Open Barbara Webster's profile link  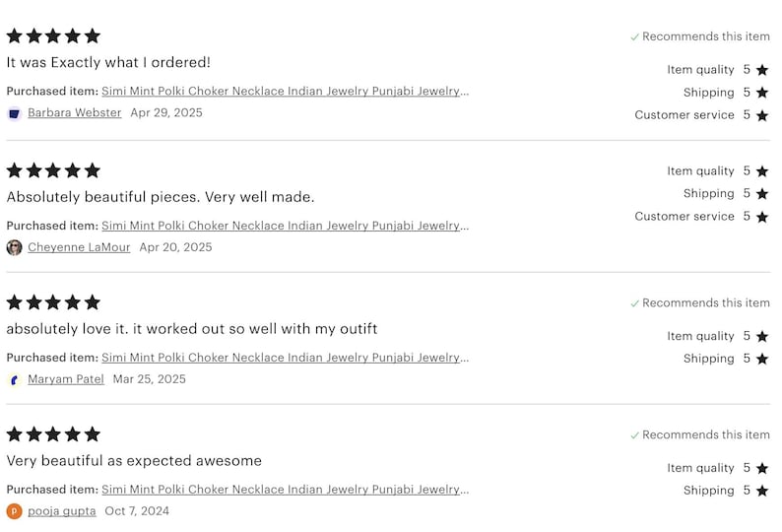74,112
